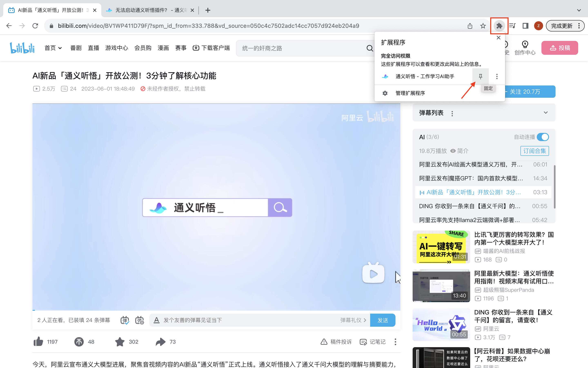
Task: Expand the tab search chevron
Action: 579,10
